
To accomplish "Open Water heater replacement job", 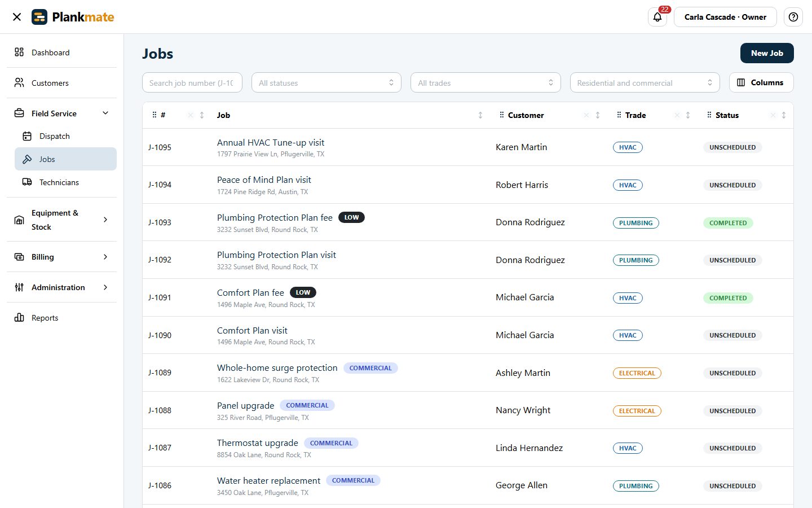I will pos(268,480).
